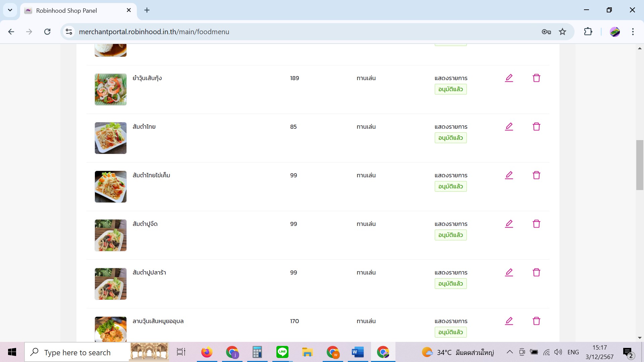Open the 34°C weather widget
The image size is (644, 362).
point(458,352)
